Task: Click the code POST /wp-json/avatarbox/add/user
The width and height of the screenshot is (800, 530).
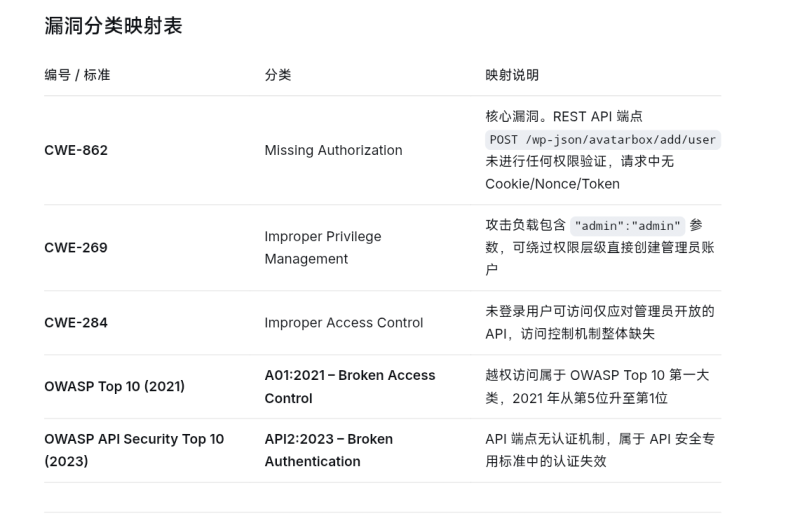Action: coord(603,140)
